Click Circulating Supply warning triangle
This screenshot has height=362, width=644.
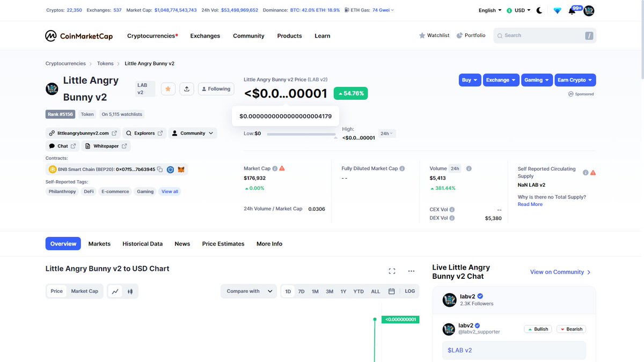pos(593,173)
